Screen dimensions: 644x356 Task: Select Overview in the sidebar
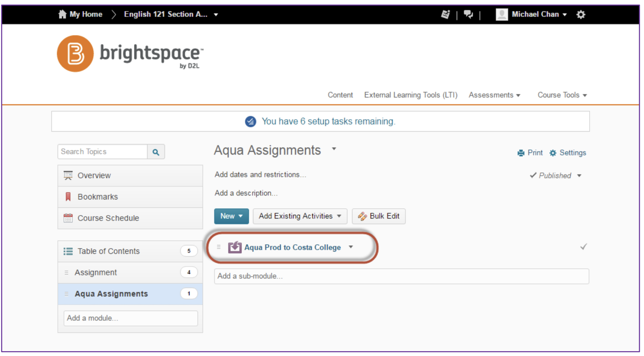(x=130, y=176)
